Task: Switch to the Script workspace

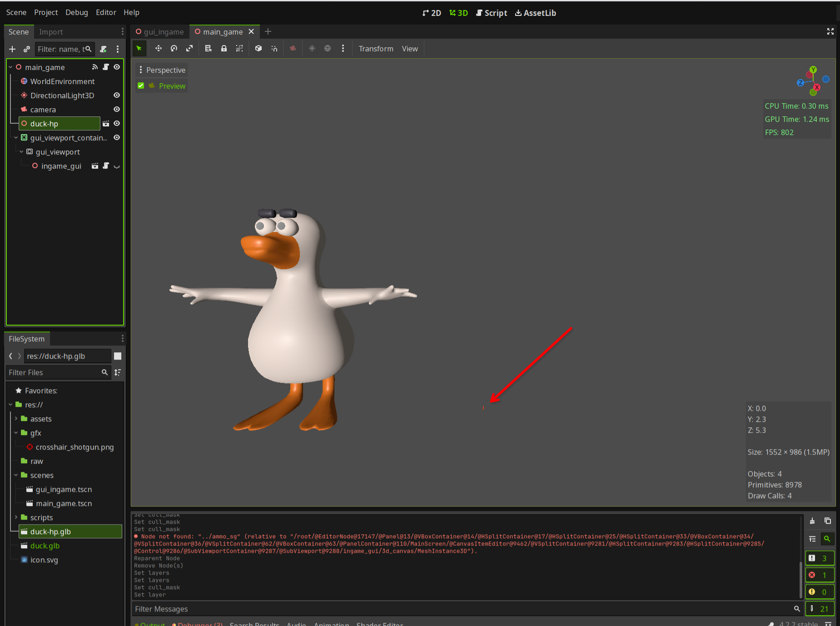Action: (491, 13)
